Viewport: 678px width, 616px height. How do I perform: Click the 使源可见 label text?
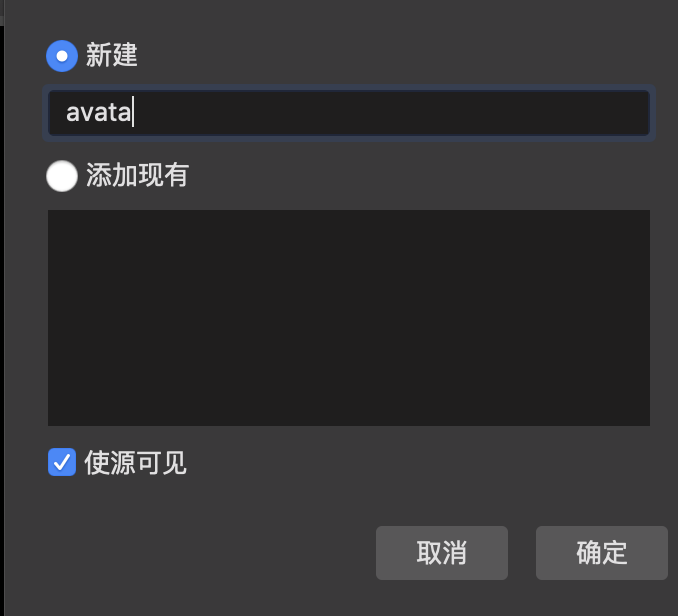pos(135,463)
